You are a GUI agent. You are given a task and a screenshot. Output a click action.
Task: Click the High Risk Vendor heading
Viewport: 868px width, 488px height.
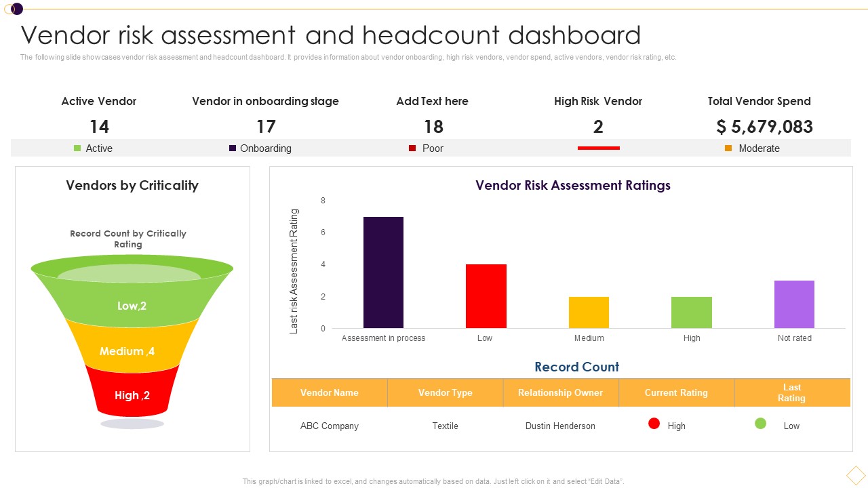(x=598, y=101)
